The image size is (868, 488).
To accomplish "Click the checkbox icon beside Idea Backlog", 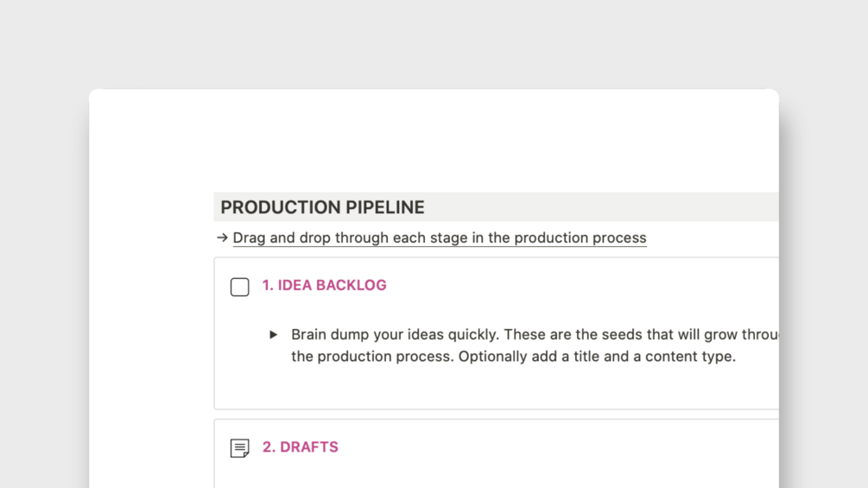I will (240, 287).
